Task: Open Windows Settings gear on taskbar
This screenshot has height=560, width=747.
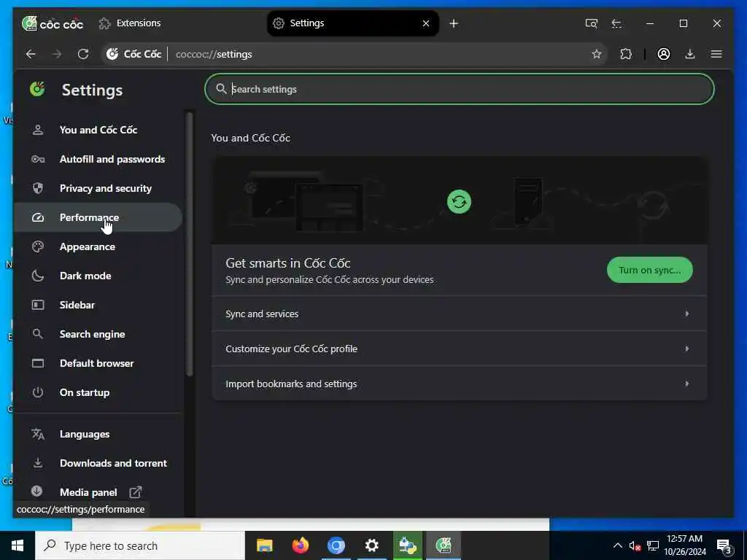Action: point(371,545)
